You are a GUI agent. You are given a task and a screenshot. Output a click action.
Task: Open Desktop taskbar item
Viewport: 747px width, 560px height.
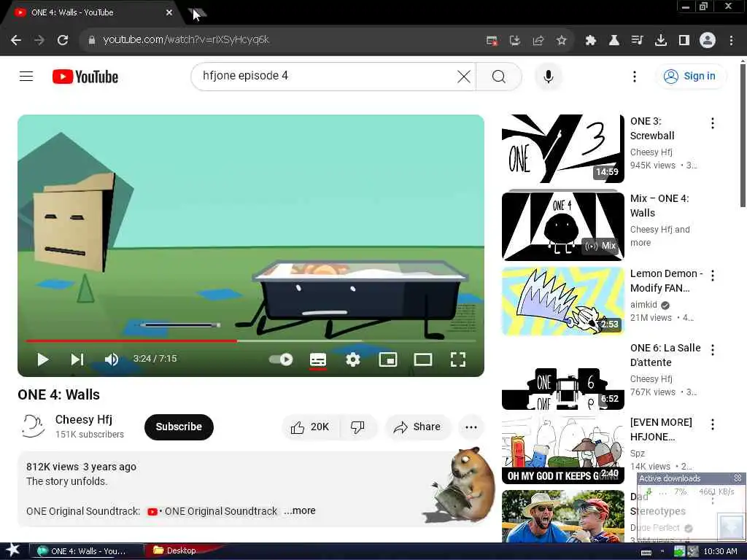pos(180,551)
